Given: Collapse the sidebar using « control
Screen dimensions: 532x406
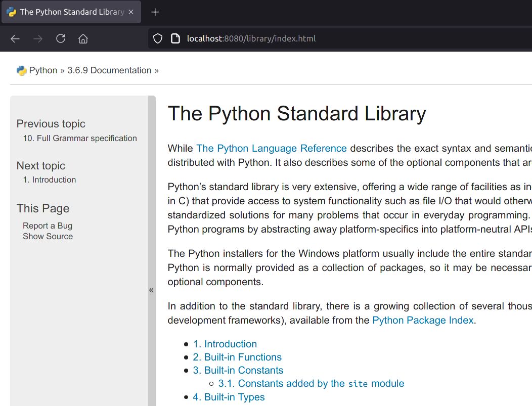Looking at the screenshot, I should [151, 290].
